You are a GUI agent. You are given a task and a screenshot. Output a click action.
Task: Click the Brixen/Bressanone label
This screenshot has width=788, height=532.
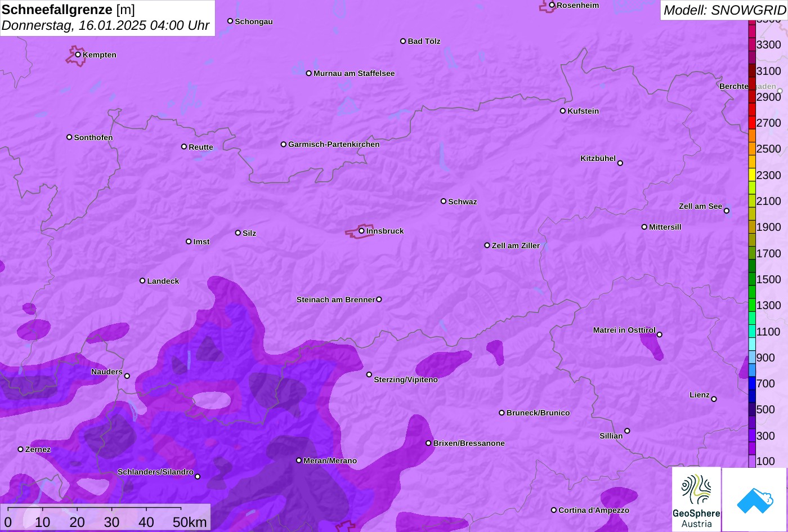coord(469,443)
